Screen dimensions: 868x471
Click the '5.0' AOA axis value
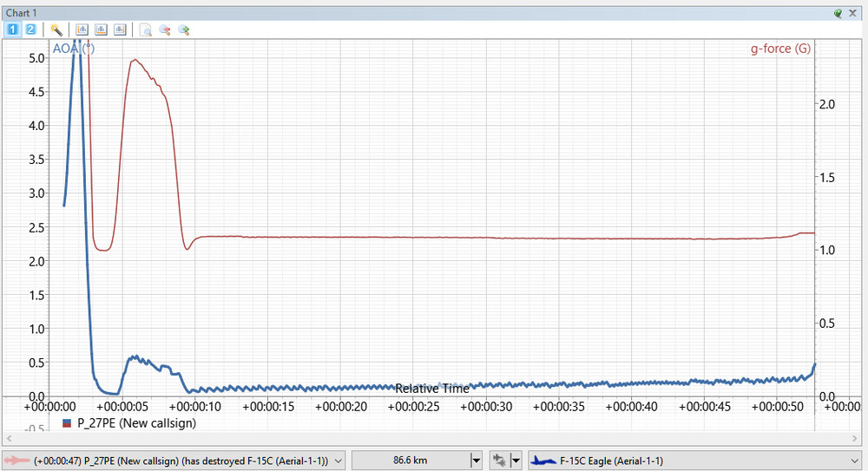click(x=36, y=58)
